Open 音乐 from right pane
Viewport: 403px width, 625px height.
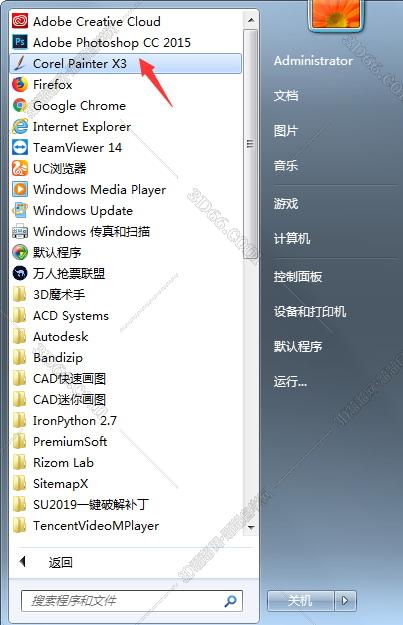tap(286, 165)
